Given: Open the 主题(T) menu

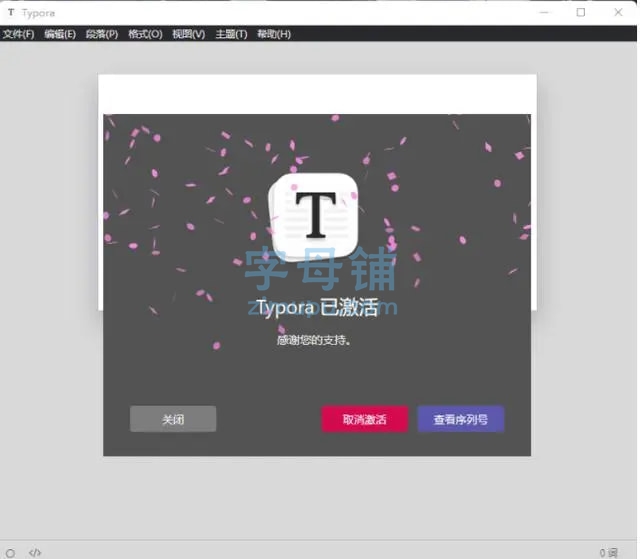Looking at the screenshot, I should point(231,34).
